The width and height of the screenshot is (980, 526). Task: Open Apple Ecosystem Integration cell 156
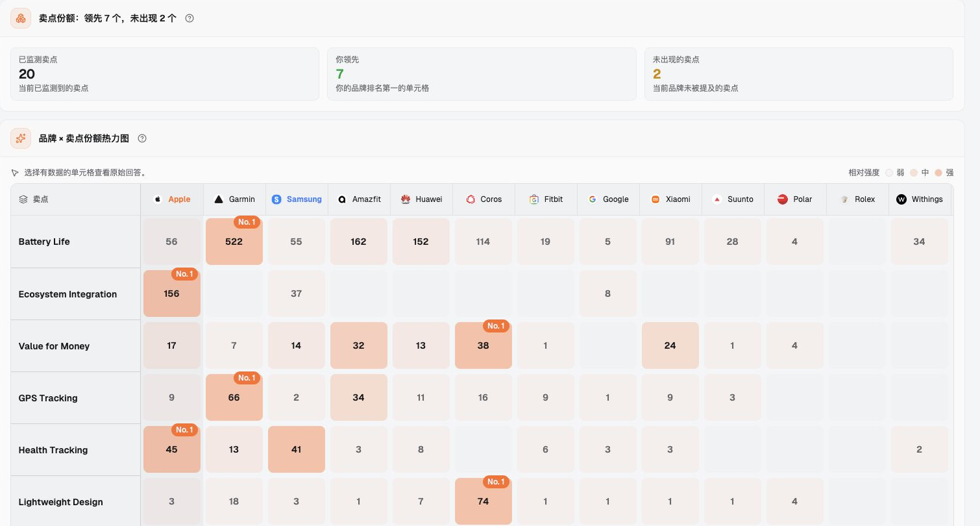tap(172, 294)
